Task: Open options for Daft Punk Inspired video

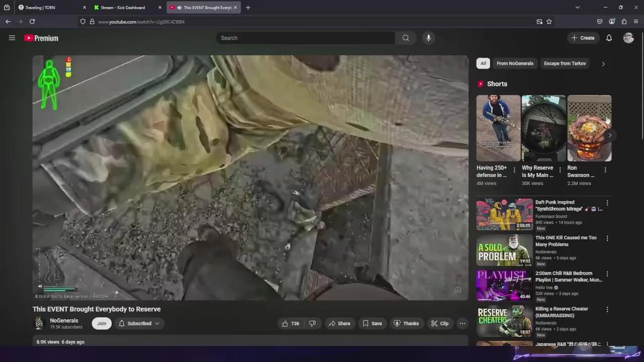Action: [x=607, y=203]
